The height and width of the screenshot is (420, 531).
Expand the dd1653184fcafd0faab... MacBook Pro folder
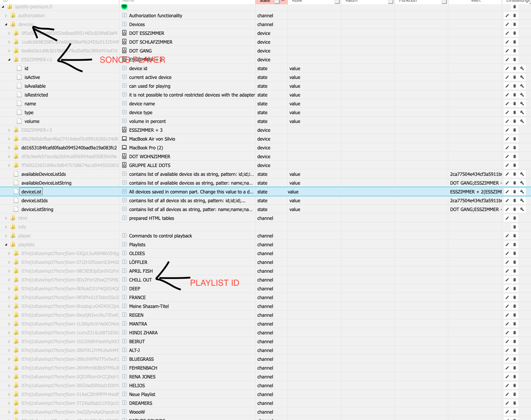9,148
